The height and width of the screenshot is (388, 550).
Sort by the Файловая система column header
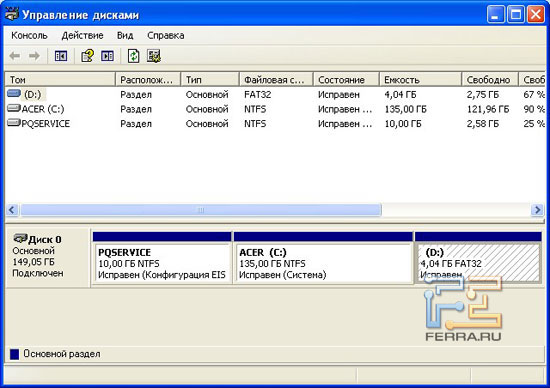(276, 80)
